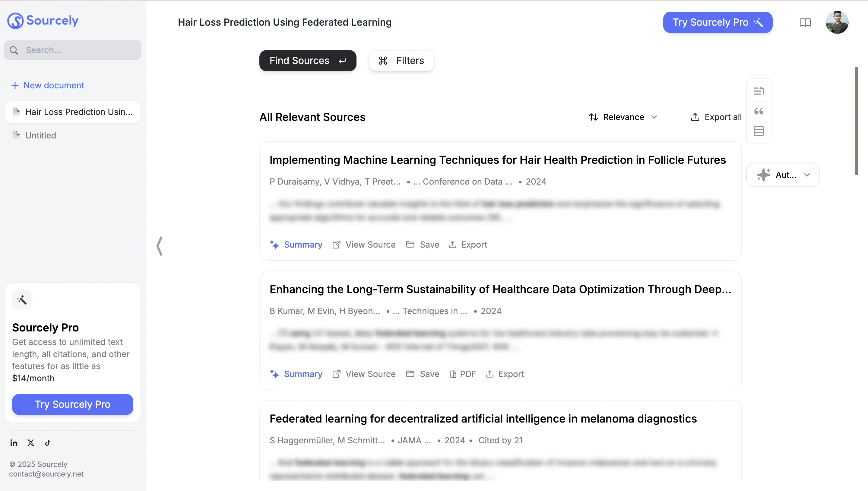Create a New document
The height and width of the screenshot is (491, 868).
pyautogui.click(x=48, y=85)
